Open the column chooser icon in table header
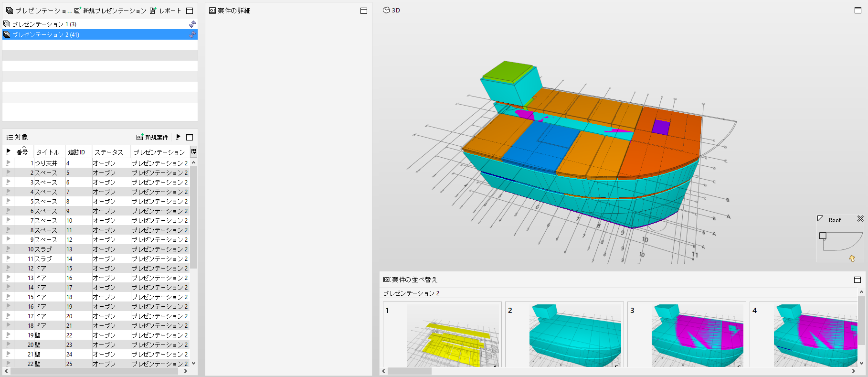This screenshot has height=377, width=868. click(x=193, y=151)
